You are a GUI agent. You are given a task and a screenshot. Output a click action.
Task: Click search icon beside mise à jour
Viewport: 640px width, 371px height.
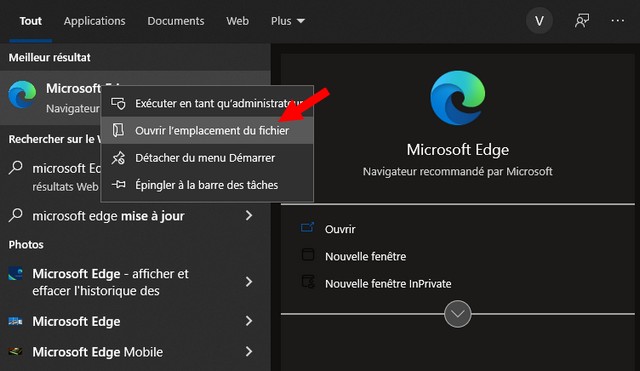[16, 215]
